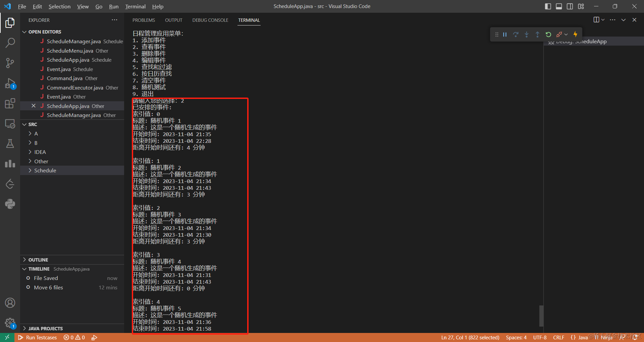Split the terminal panel

click(596, 20)
